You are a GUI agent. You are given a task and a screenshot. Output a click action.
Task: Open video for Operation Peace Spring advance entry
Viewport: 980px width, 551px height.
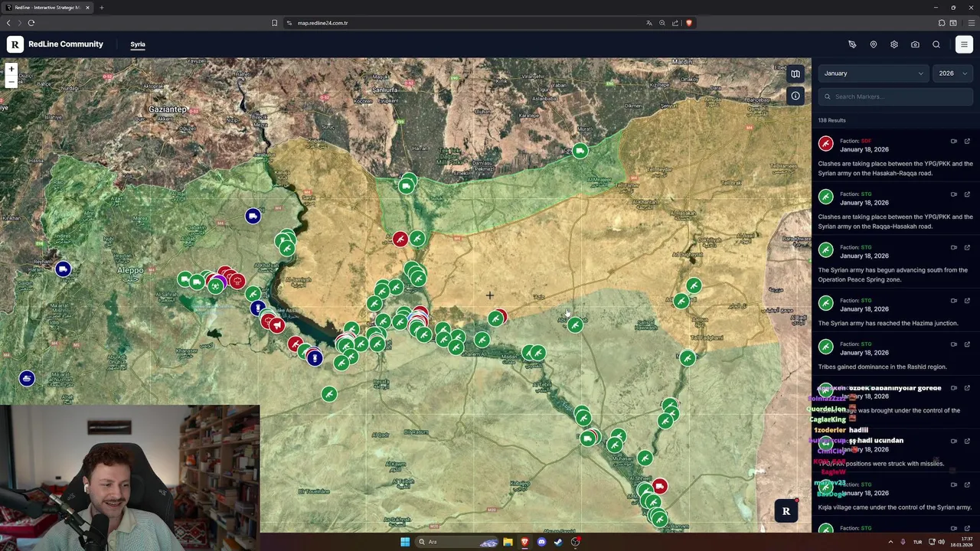[x=954, y=247]
